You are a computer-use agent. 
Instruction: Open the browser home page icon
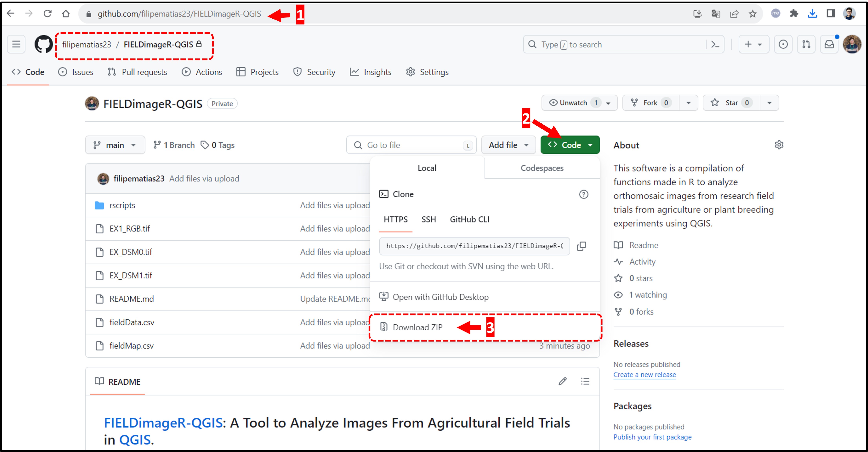(66, 14)
